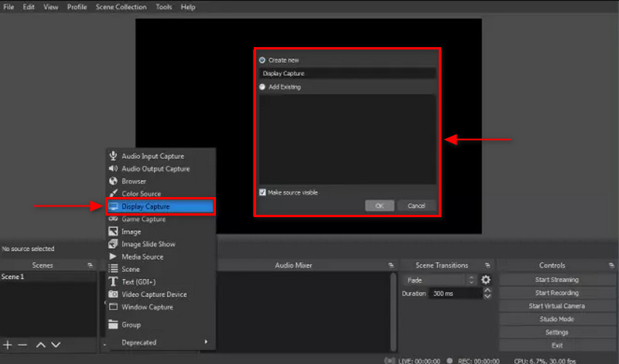Screen dimensions: 619x364
Task: Click the live streaming status icon
Action: 390,360
